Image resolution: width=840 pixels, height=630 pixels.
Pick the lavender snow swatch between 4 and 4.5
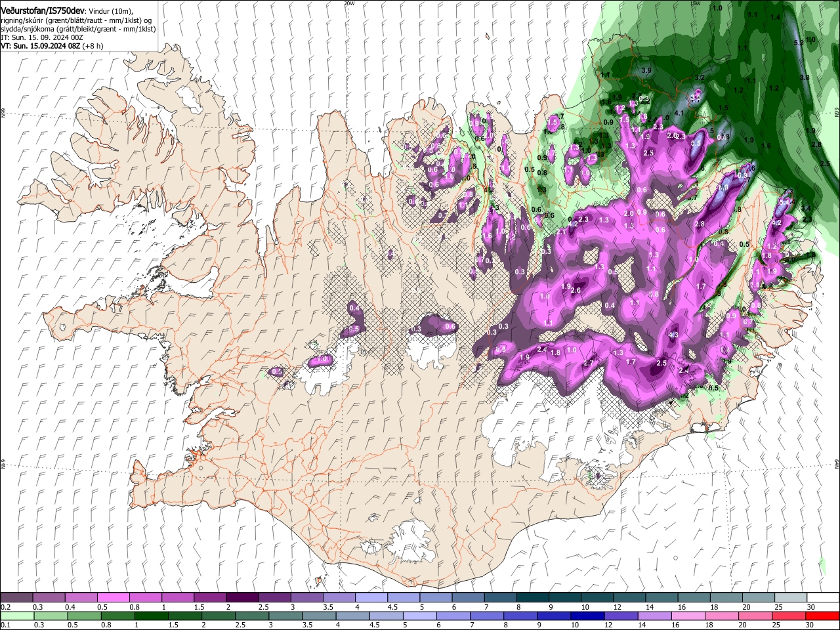[371, 597]
